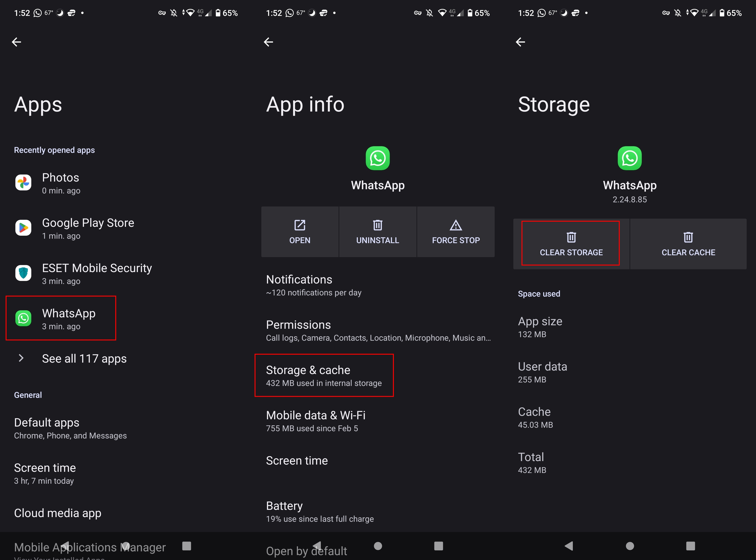Click CLEAR CACHE for WhatsApp storage
756x560 pixels.
(687, 242)
